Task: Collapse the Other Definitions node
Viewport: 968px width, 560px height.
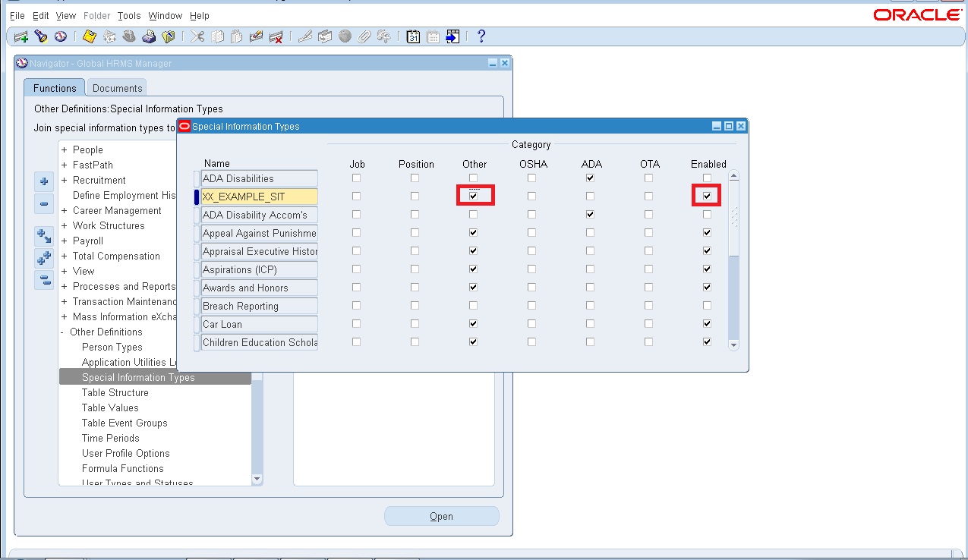Action: tap(64, 332)
